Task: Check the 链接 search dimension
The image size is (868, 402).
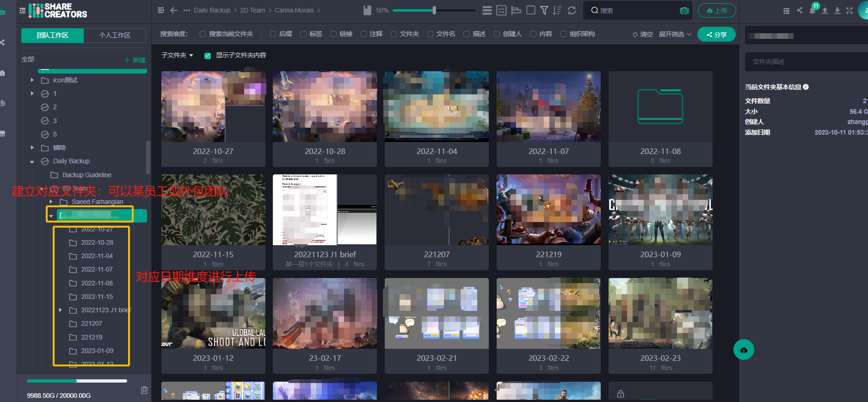Action: (333, 34)
